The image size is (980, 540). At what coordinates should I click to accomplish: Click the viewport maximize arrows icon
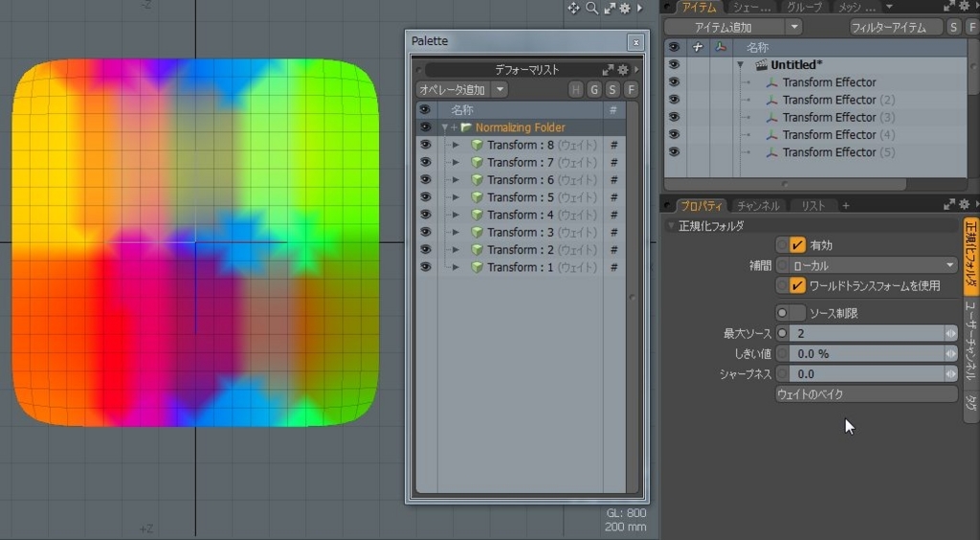(x=610, y=8)
